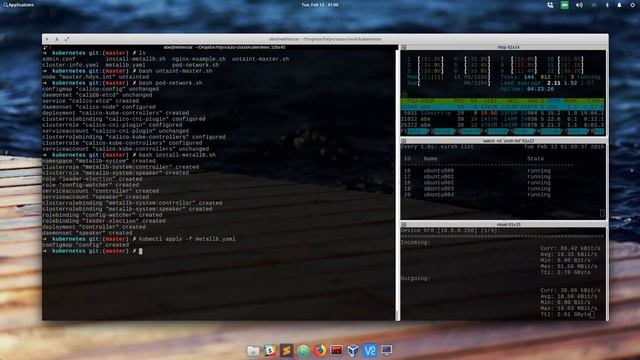Click the users-shaped tray icon
Viewport: 640px width, 360px height.
550,5
